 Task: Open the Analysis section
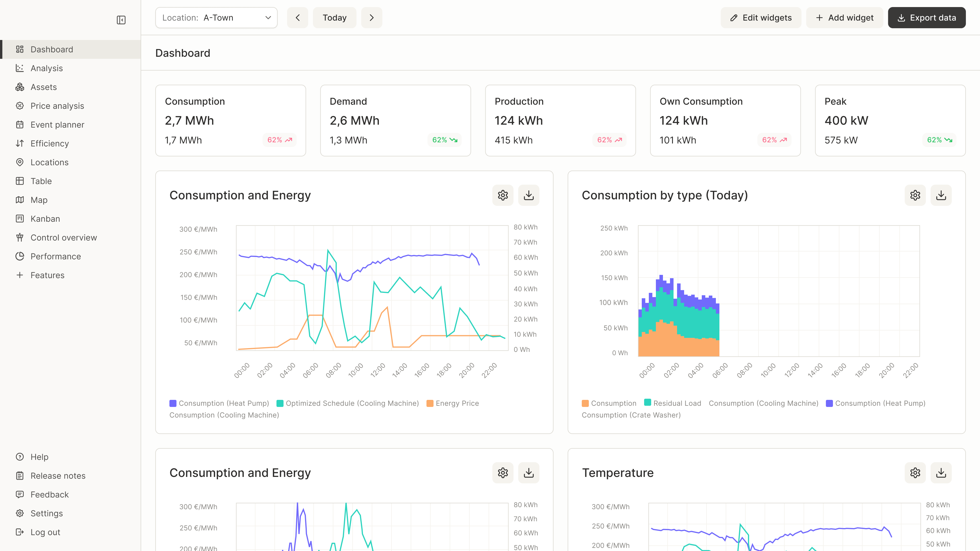click(46, 68)
